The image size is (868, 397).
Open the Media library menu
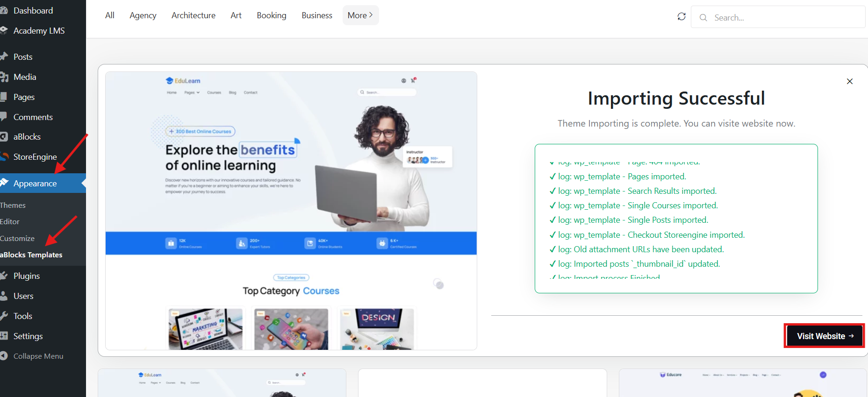pos(25,77)
